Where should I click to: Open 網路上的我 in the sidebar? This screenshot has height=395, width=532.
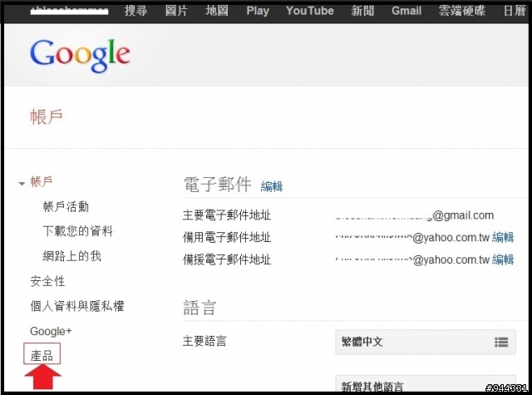coord(72,256)
